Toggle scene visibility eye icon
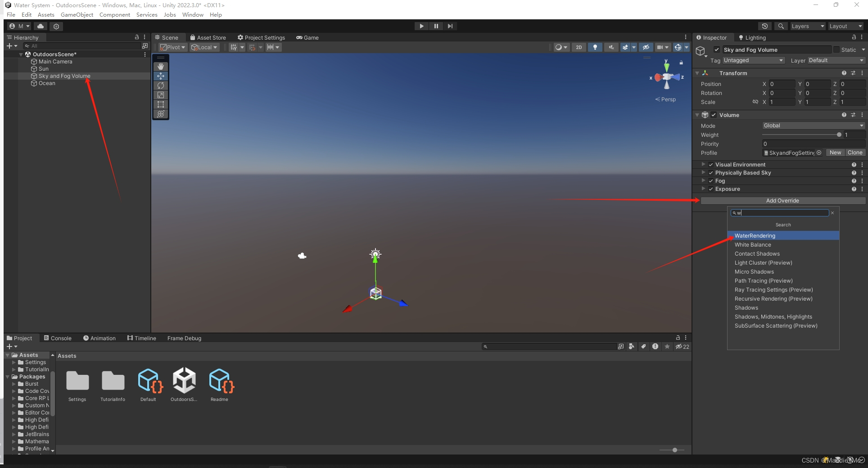 click(x=646, y=47)
